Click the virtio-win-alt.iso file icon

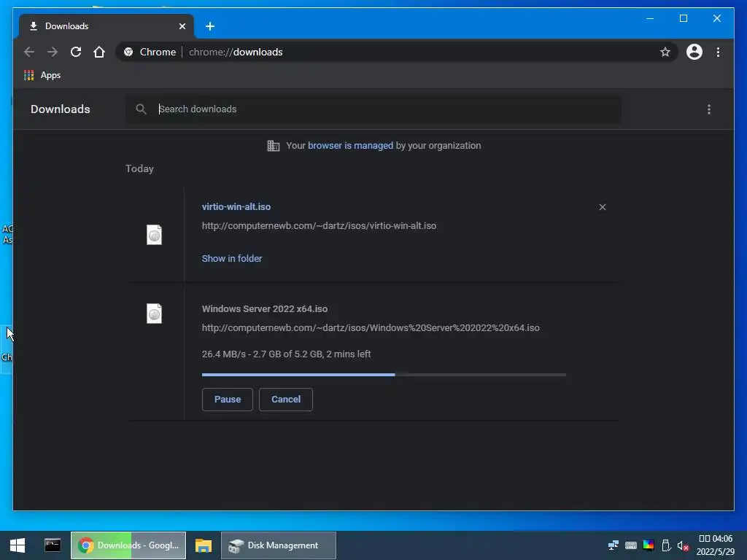pyautogui.click(x=154, y=235)
